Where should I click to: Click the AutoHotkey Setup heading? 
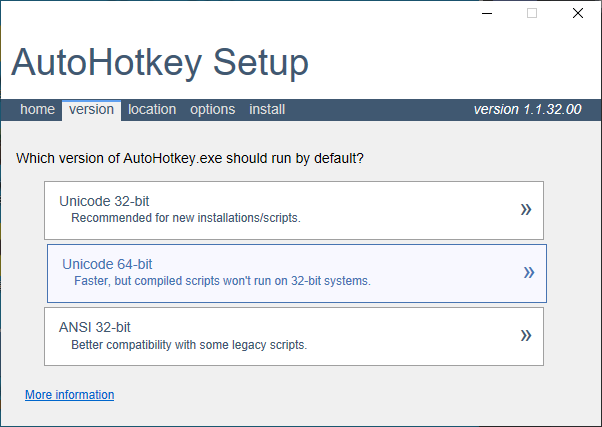click(160, 63)
